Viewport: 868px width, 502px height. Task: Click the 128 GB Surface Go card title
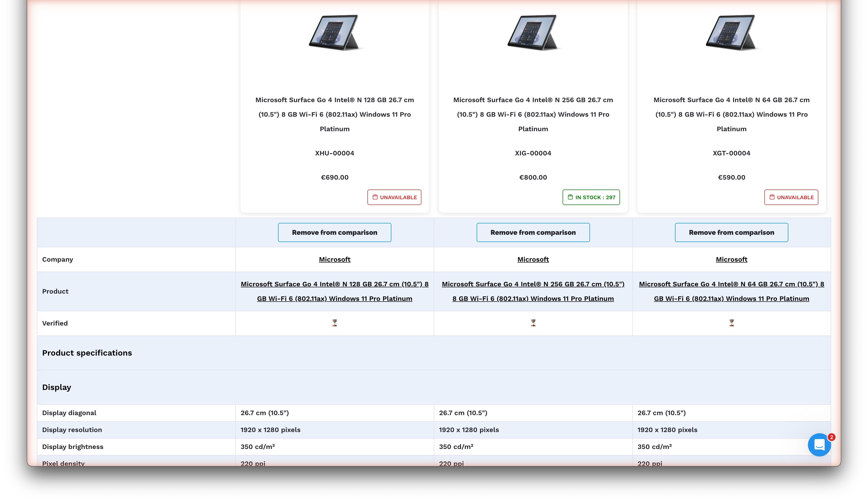pyautogui.click(x=334, y=114)
